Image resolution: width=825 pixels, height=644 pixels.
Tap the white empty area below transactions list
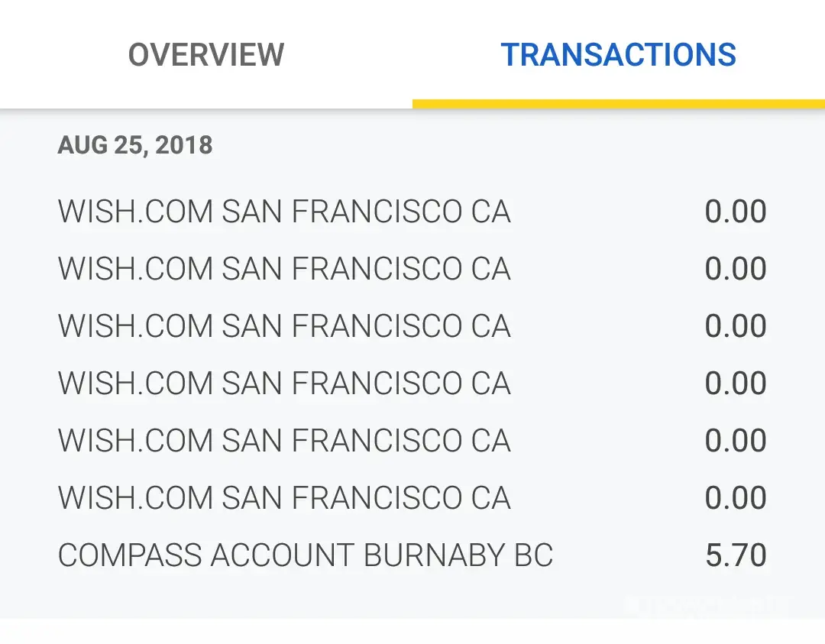[x=412, y=631]
